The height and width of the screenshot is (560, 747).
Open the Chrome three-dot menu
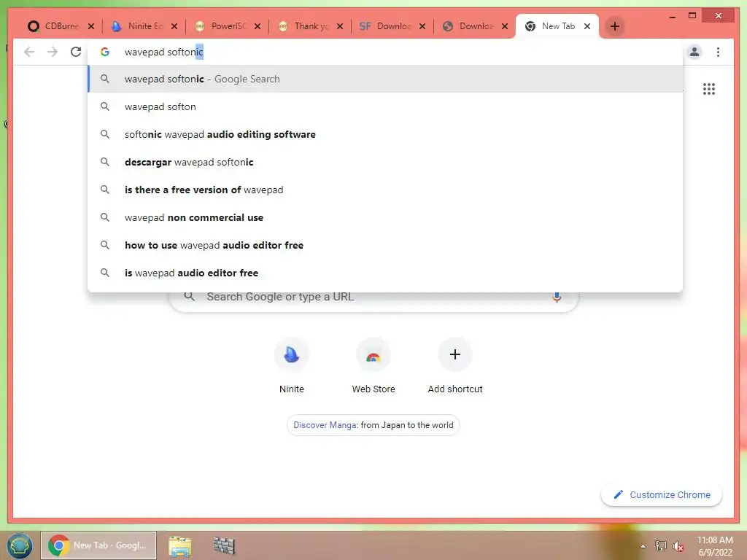point(718,52)
